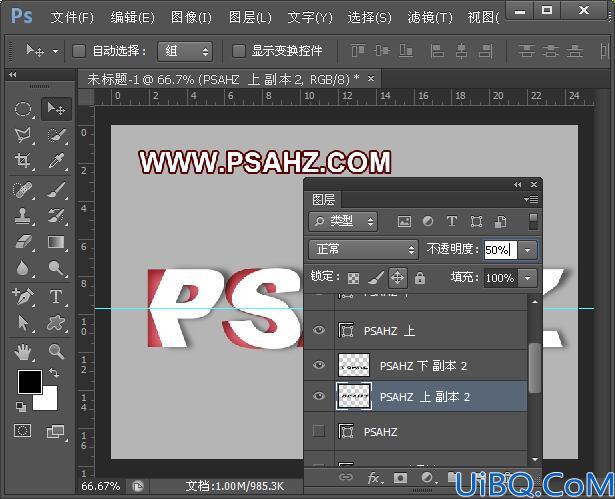615x499 pixels.
Task: Open the 类型 layer filter dropdown
Action: (343, 222)
